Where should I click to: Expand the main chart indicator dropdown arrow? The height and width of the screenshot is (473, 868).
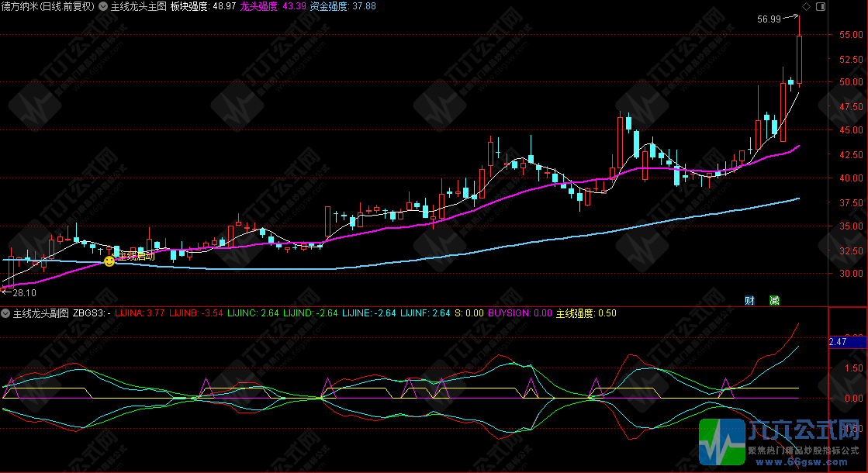coord(103,6)
